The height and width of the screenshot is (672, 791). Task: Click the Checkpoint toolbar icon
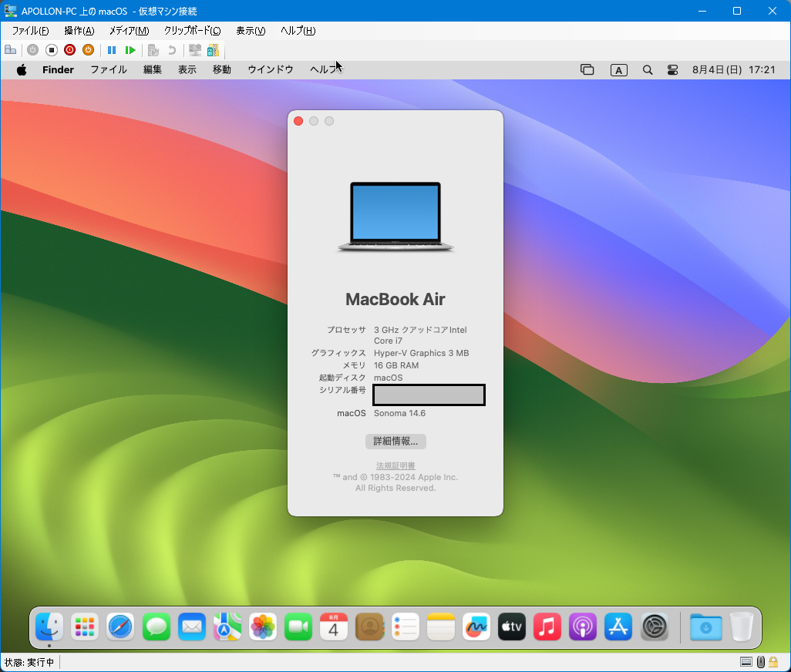pos(153,50)
